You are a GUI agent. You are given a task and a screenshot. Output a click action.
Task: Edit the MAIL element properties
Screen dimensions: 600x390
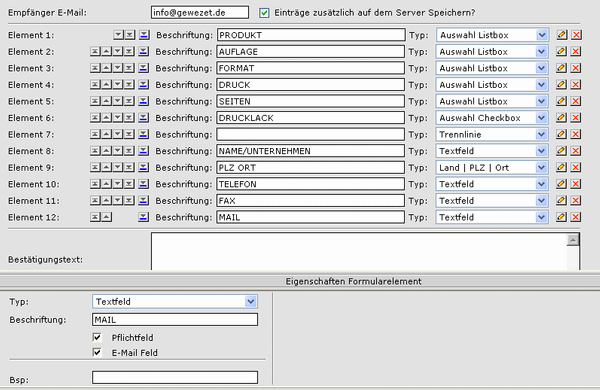(561, 217)
